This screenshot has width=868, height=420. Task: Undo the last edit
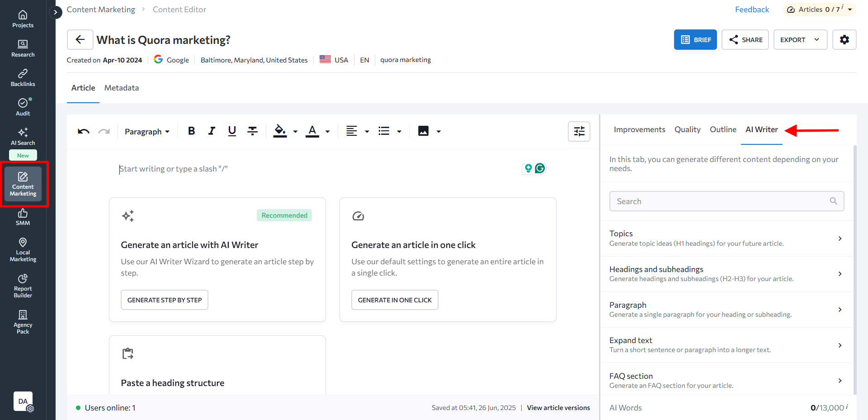(84, 131)
